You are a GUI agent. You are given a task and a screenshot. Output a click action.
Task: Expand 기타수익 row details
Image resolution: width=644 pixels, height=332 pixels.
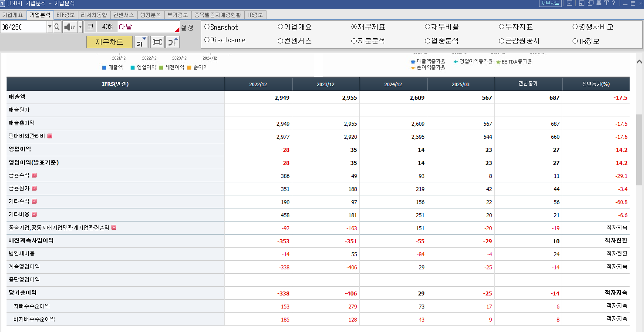34,201
